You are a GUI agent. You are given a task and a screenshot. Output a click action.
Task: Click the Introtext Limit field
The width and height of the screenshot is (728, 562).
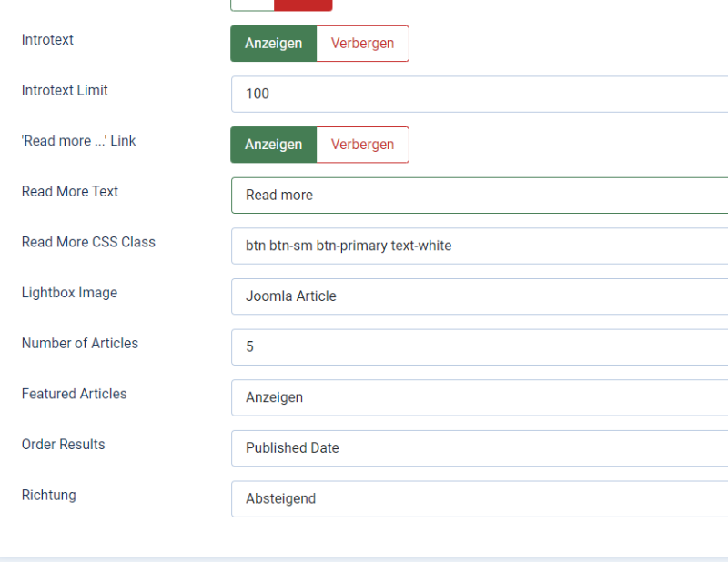click(x=480, y=95)
